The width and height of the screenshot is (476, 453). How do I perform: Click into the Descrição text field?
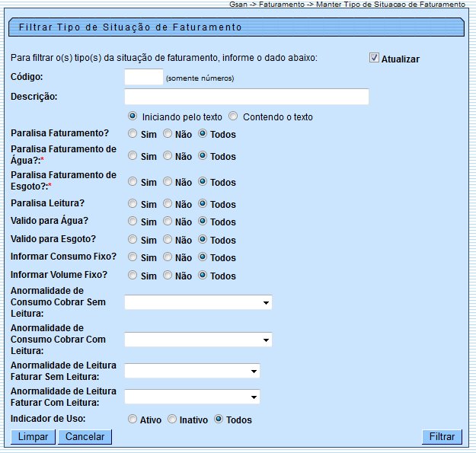pyautogui.click(x=247, y=97)
